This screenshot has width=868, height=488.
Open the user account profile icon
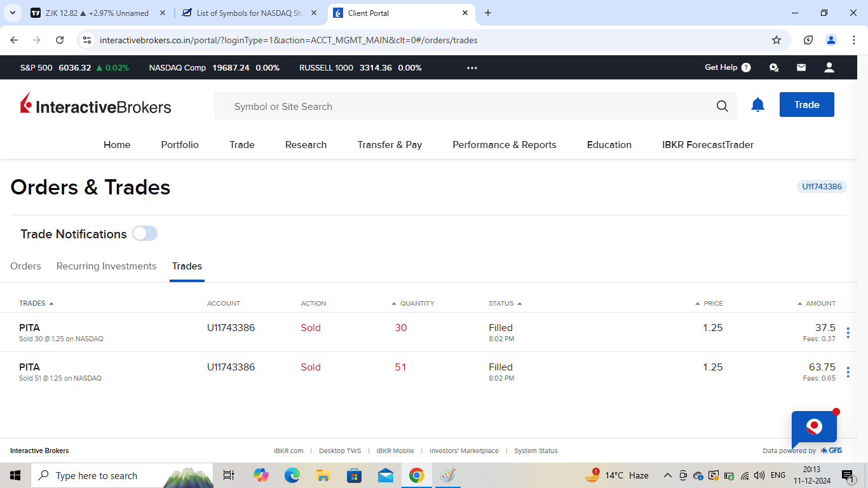829,67
